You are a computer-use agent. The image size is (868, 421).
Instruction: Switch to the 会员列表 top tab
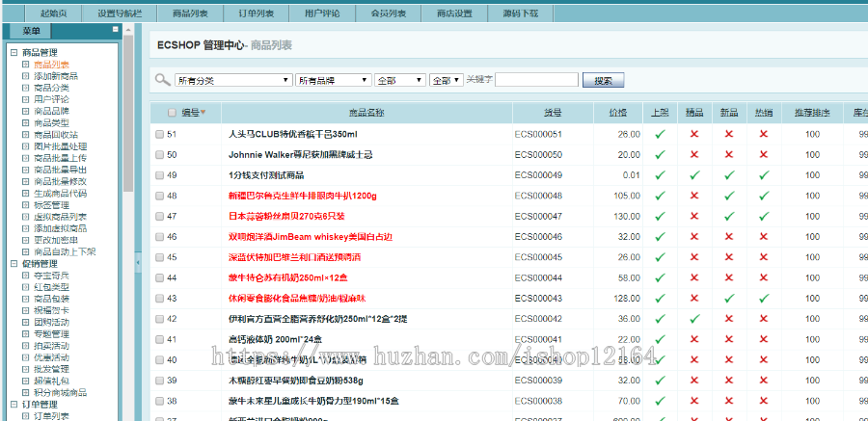tap(388, 13)
